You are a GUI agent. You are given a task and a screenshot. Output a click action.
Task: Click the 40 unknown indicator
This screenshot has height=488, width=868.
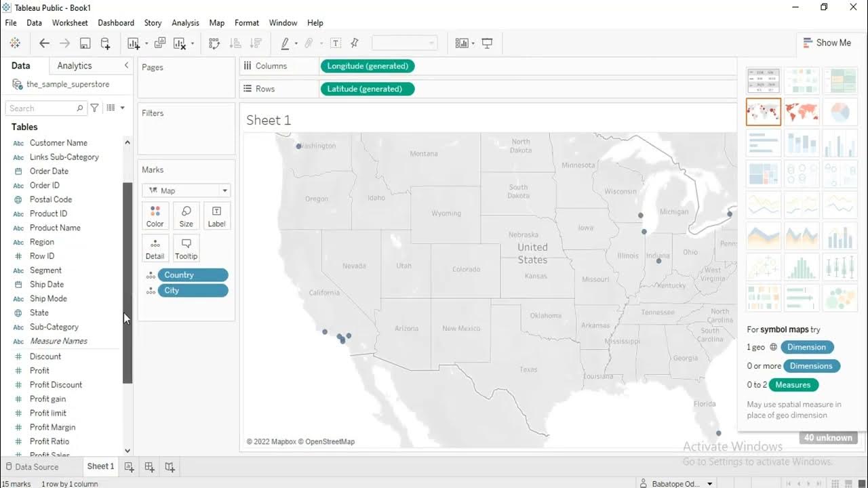[828, 438]
